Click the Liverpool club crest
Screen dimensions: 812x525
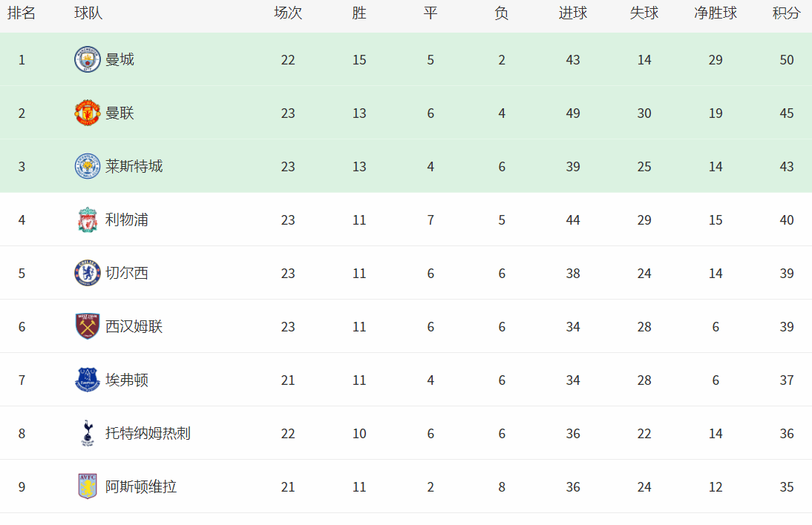pos(88,219)
